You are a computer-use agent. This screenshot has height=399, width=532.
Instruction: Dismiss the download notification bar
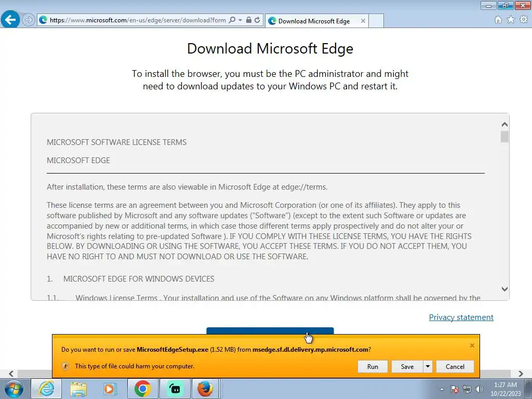click(x=472, y=345)
